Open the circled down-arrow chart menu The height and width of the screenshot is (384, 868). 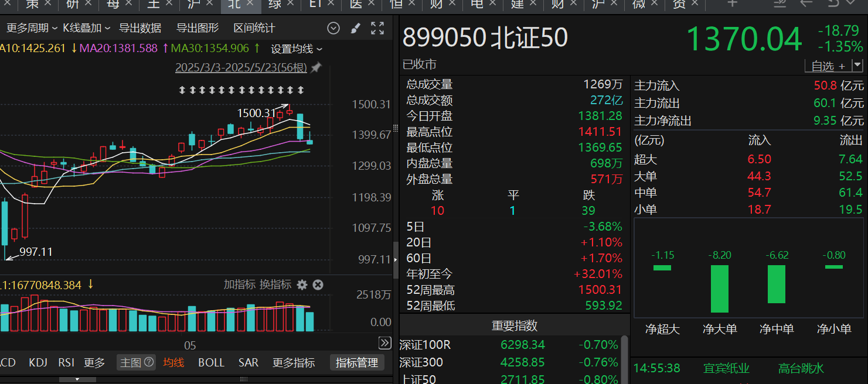[333, 28]
